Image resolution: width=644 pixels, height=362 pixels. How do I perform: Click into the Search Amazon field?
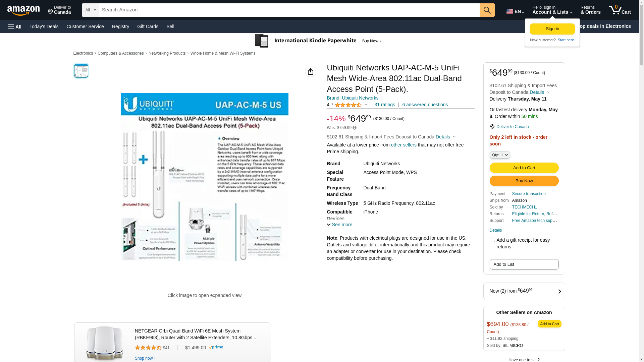tap(288, 10)
